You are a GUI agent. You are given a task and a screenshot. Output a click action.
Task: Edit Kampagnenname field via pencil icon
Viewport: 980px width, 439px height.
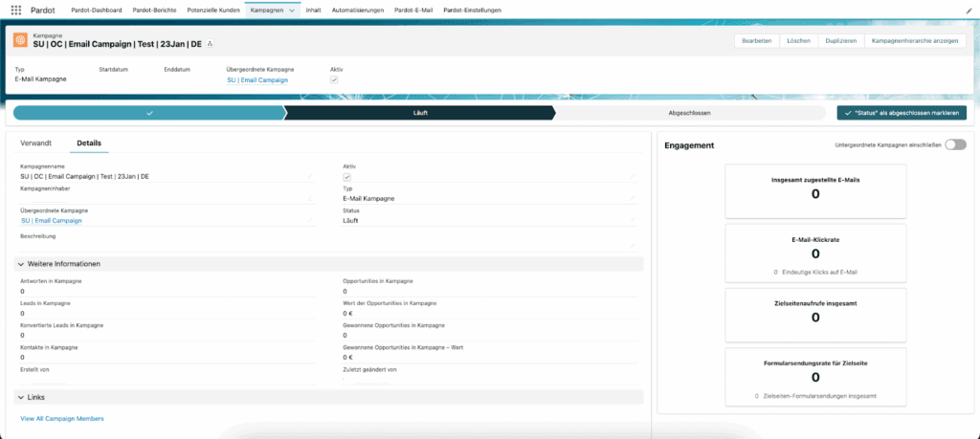pos(309,177)
